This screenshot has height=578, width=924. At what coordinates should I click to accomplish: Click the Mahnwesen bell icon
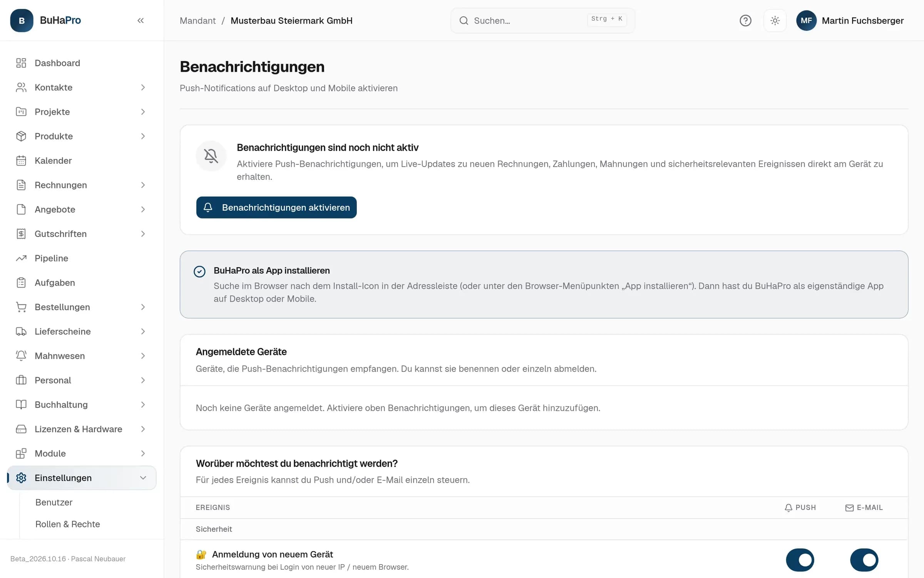tap(21, 356)
